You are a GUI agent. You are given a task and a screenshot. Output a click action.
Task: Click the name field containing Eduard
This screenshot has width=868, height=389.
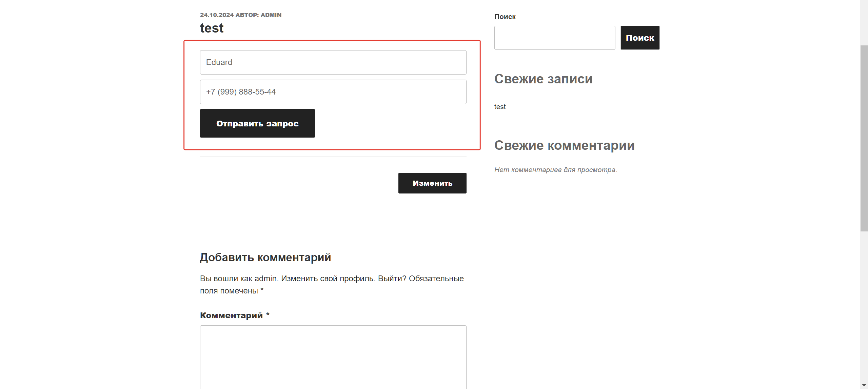click(x=333, y=62)
